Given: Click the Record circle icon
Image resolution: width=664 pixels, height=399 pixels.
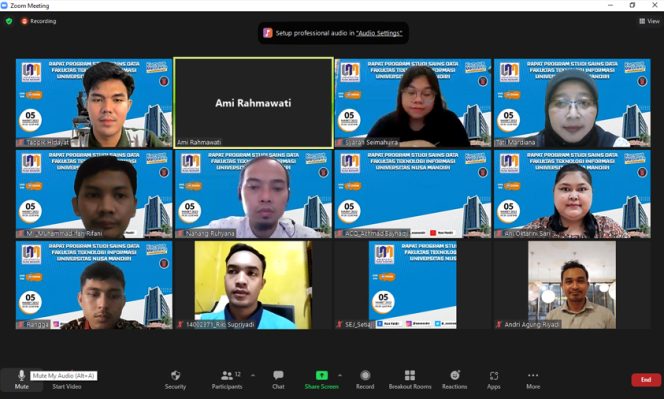Looking at the screenshot, I should click(365, 375).
